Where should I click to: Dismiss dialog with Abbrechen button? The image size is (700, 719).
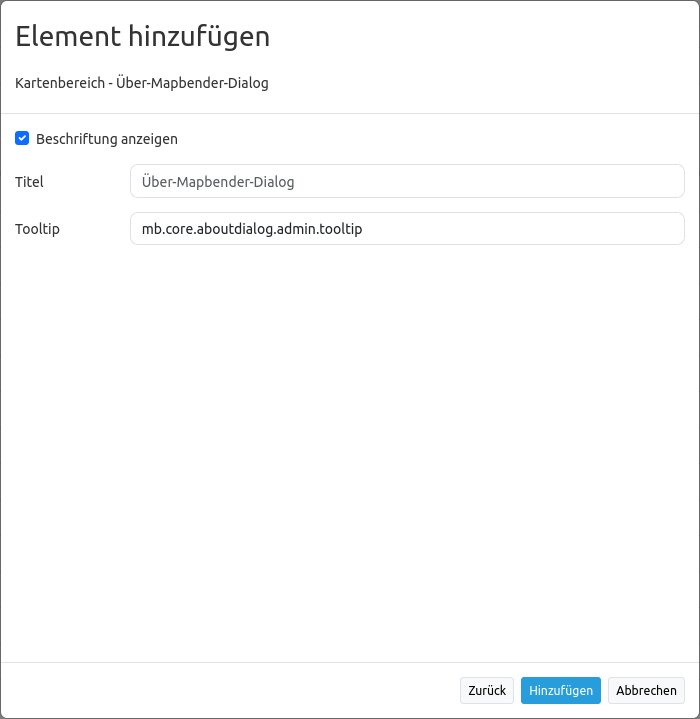646,690
